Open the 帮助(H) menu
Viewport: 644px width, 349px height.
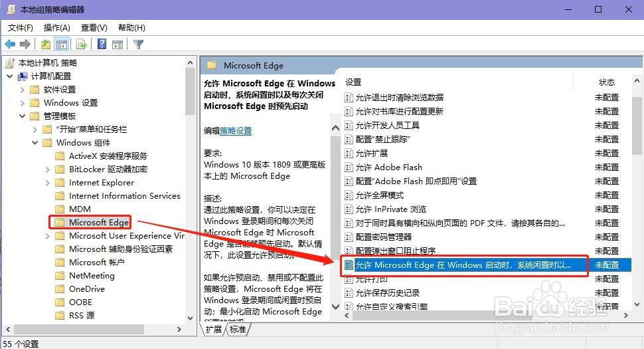pyautogui.click(x=131, y=27)
